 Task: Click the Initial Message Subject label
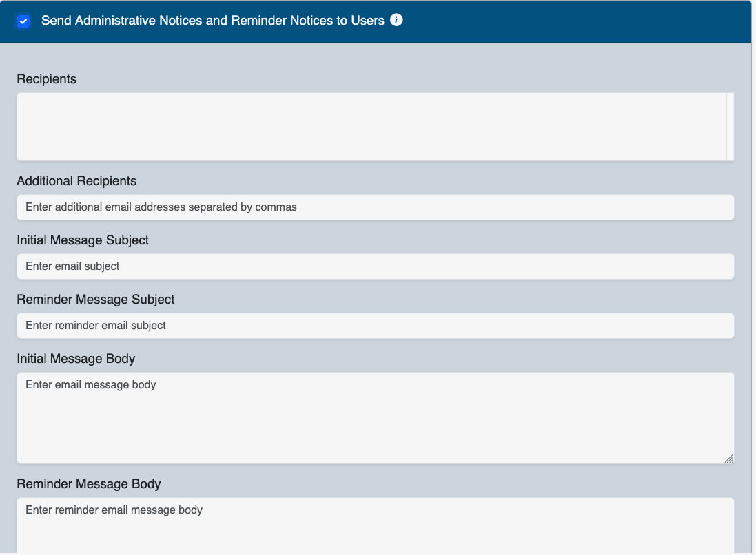pyautogui.click(x=83, y=240)
